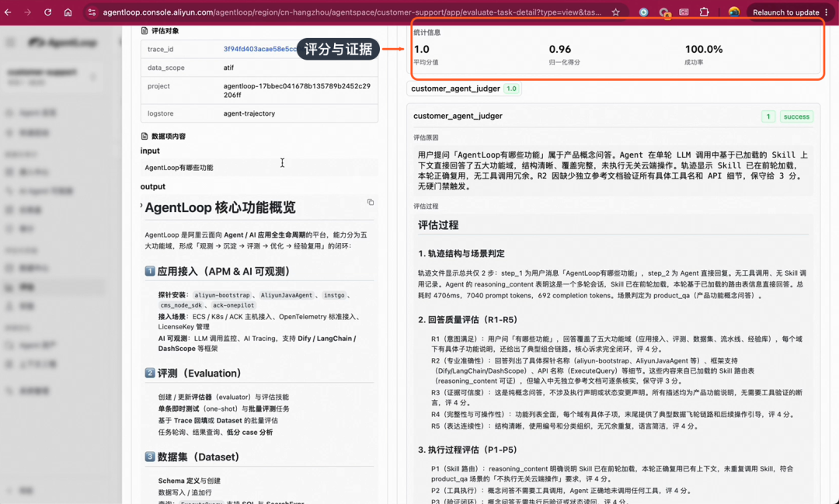Screen dimensions: 839x504
Task: Click the 0.96 归一化得分 statistic
Action: point(564,54)
